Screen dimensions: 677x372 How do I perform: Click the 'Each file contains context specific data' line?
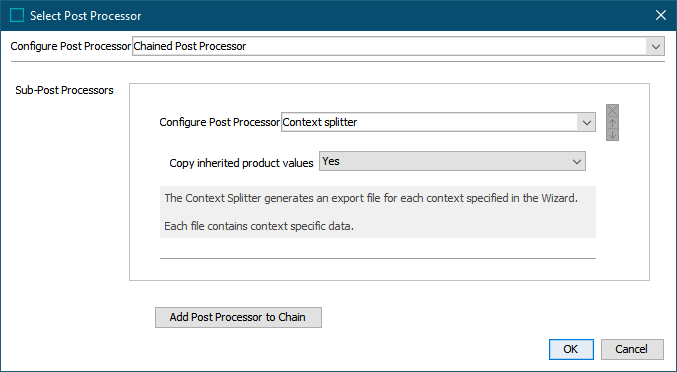click(259, 226)
